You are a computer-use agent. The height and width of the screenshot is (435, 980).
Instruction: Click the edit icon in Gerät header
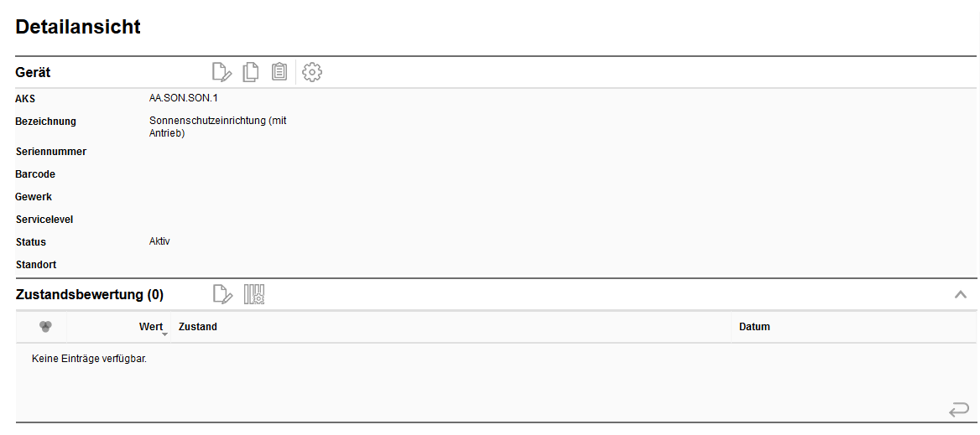click(x=222, y=73)
